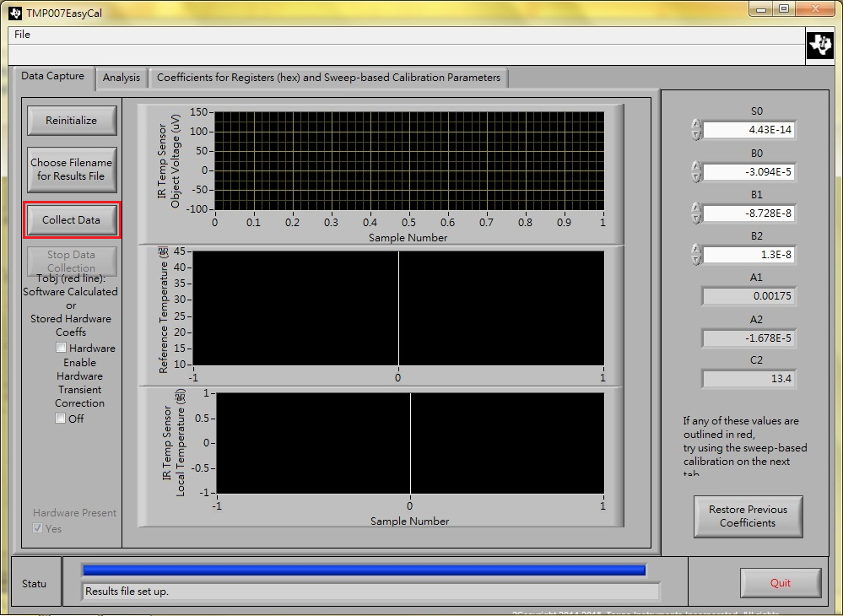Open the Coefficients for Registers tab
This screenshot has height=616, width=843.
[328, 78]
